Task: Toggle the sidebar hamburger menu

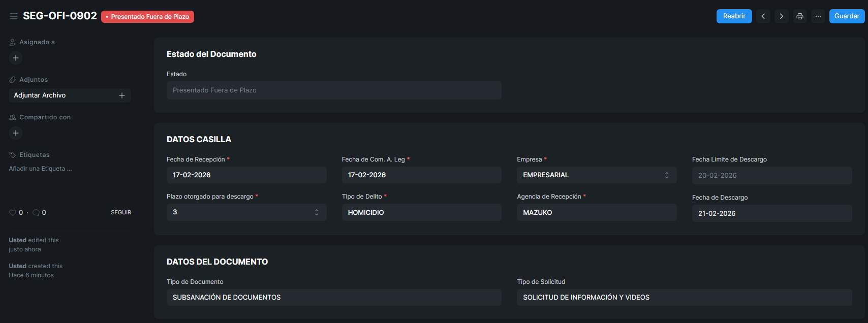Action: [14, 16]
